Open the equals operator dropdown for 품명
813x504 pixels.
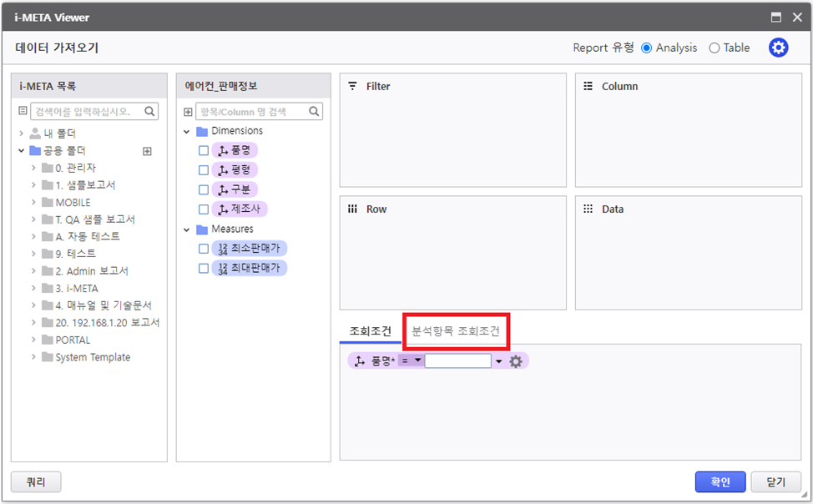(x=411, y=360)
